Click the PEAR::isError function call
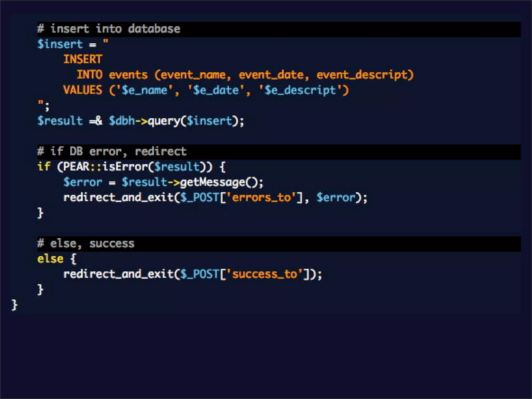 point(105,167)
